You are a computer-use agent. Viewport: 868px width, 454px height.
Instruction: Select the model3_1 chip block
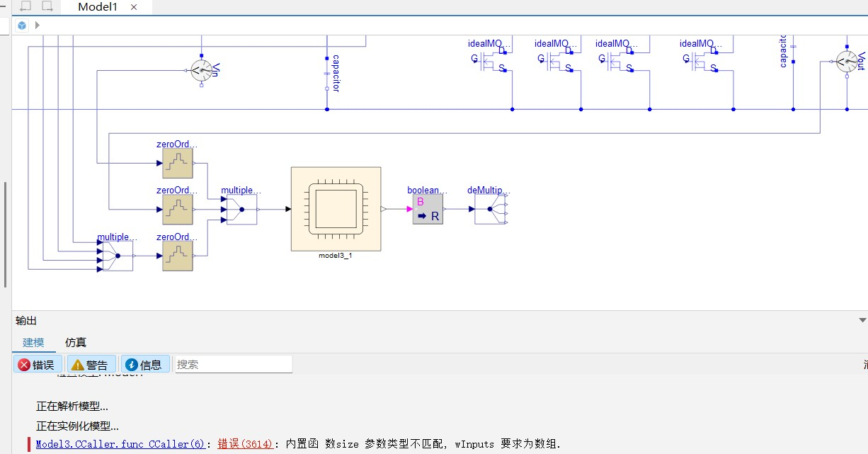click(336, 209)
